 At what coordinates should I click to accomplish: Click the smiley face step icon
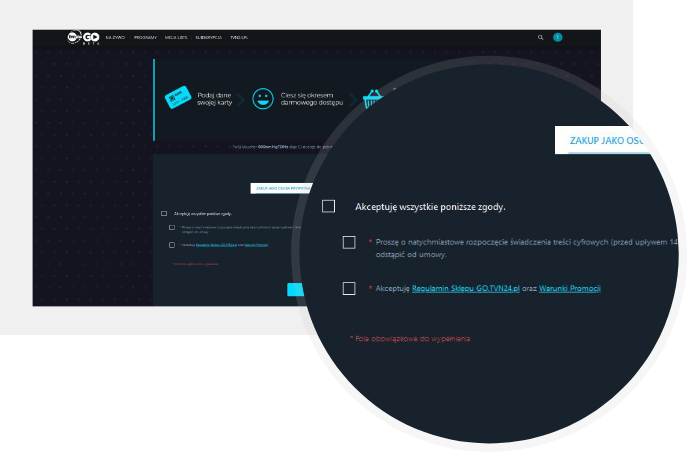coord(263,98)
